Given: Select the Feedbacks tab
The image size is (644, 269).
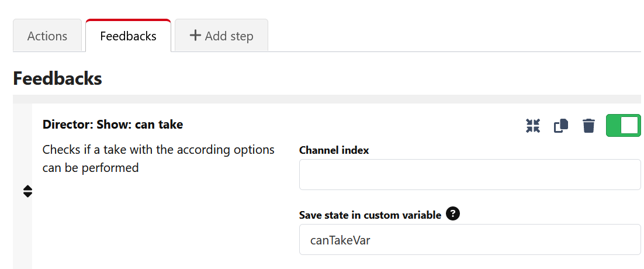Looking at the screenshot, I should coord(128,36).
